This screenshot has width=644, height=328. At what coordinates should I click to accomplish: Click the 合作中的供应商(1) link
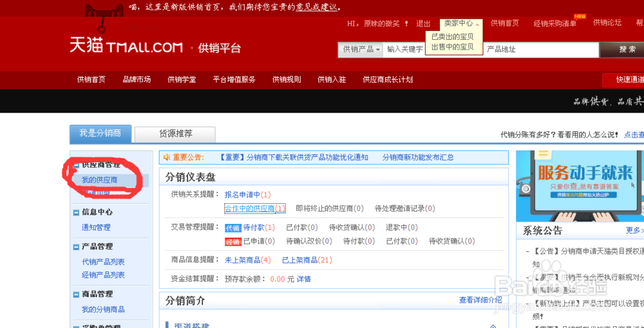(255, 208)
